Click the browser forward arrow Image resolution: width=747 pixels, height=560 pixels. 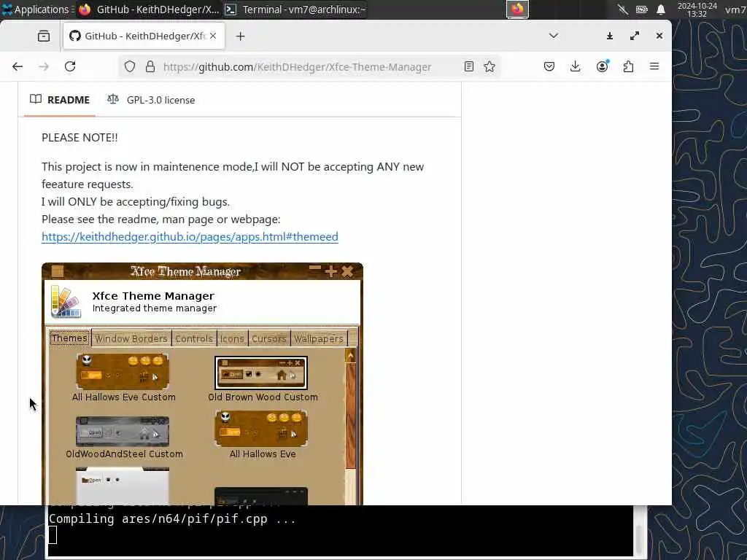pyautogui.click(x=44, y=66)
